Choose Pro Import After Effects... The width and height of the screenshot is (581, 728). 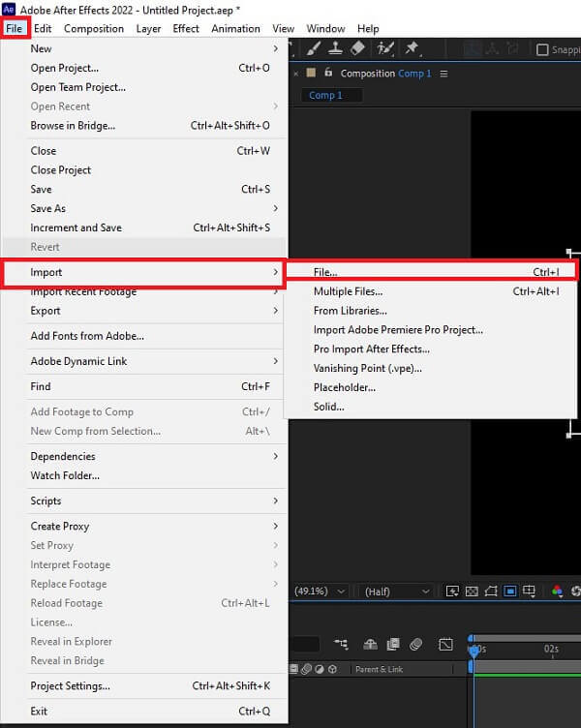[431, 349]
